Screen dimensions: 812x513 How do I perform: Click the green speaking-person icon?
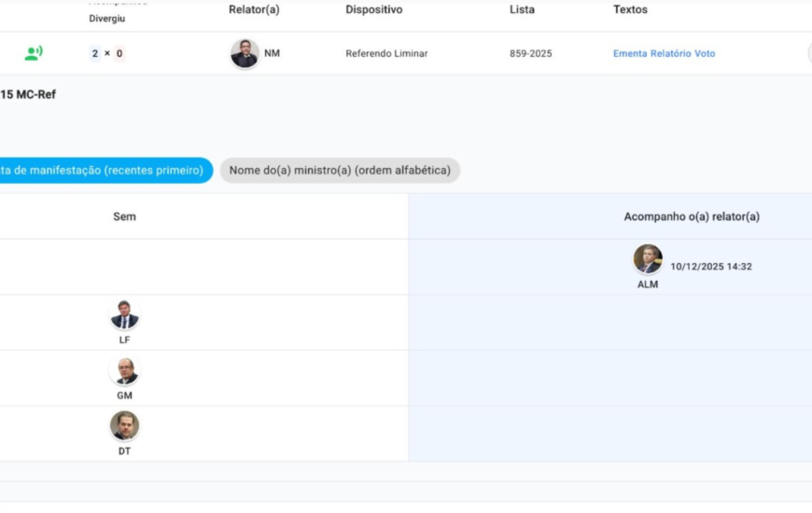click(x=34, y=53)
